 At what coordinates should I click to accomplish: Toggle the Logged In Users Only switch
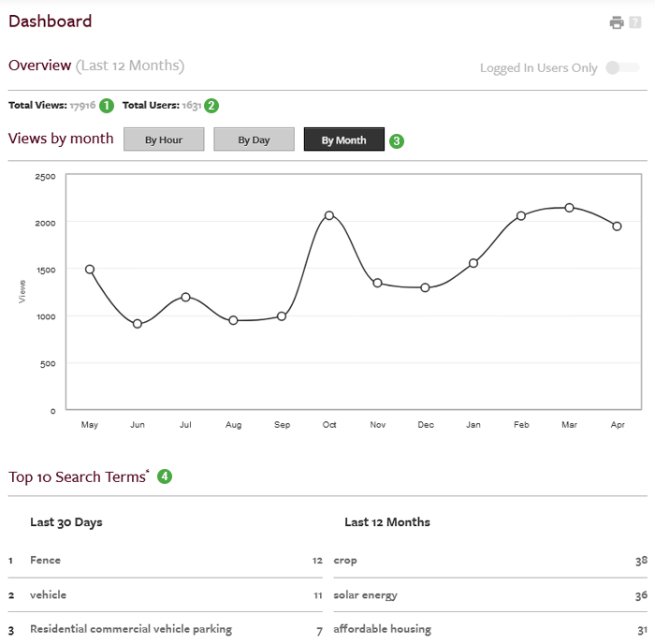[x=622, y=67]
